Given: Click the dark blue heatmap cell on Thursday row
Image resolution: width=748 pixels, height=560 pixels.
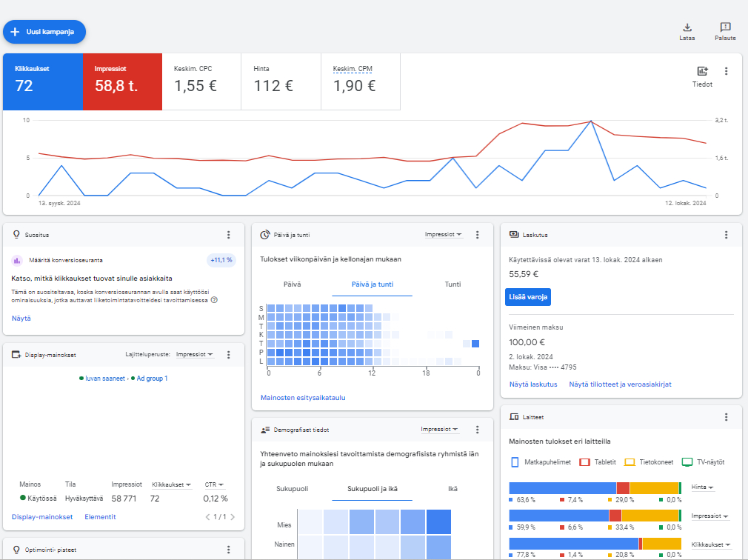Looking at the screenshot, I should pyautogui.click(x=475, y=344).
